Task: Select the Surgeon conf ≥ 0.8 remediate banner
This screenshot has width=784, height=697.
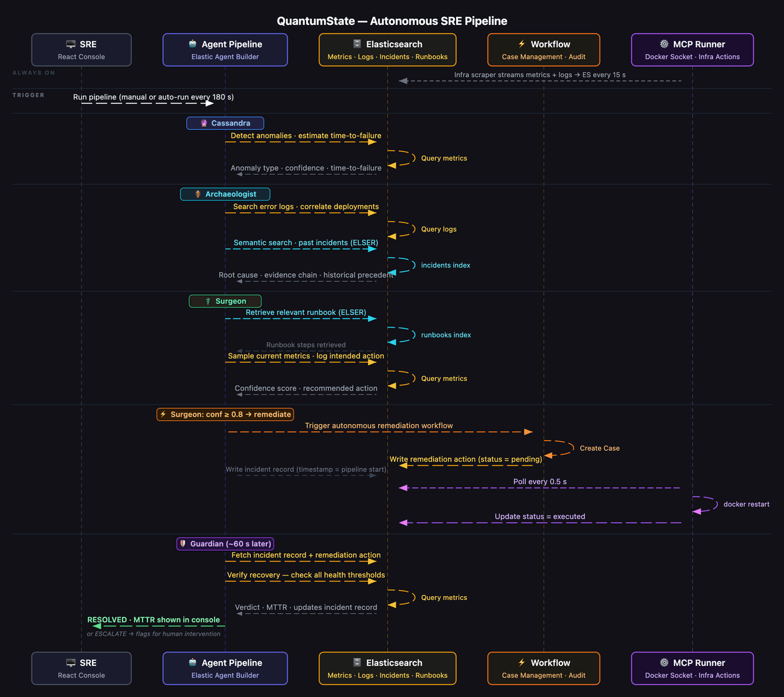Action: 225,414
